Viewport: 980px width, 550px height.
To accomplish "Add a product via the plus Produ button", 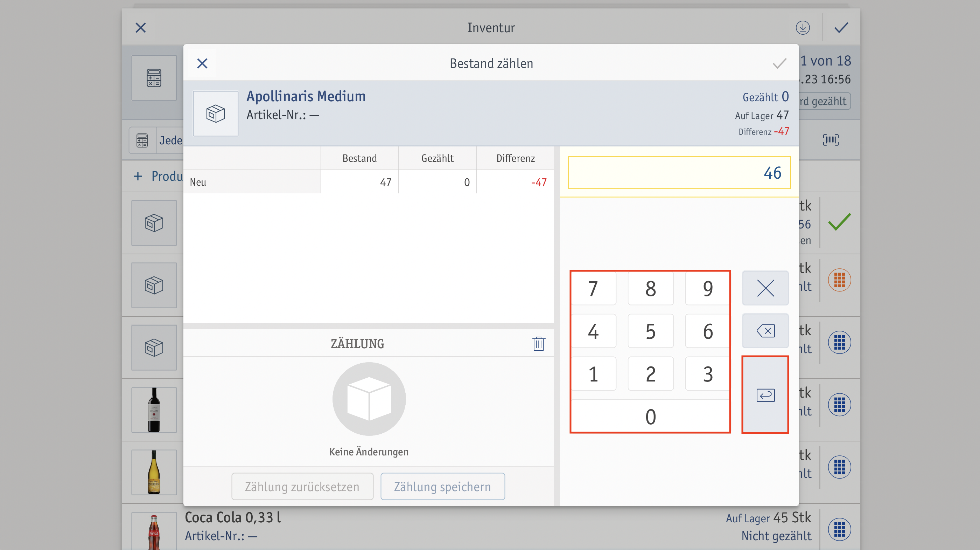I will click(x=158, y=176).
